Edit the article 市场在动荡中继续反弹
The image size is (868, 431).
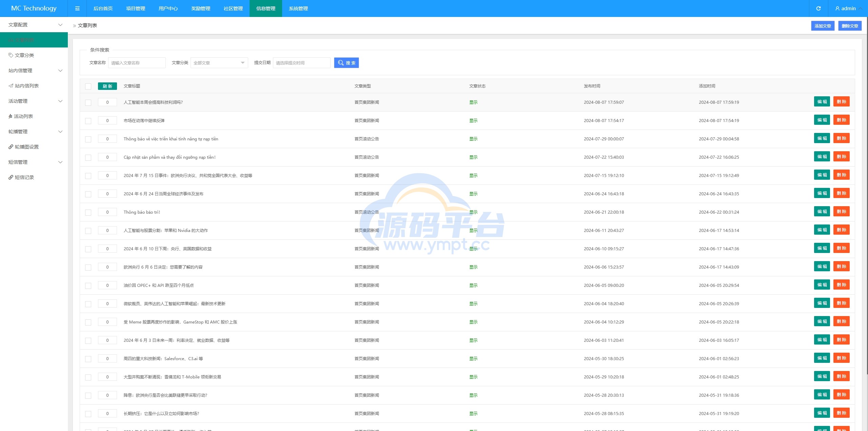point(822,120)
